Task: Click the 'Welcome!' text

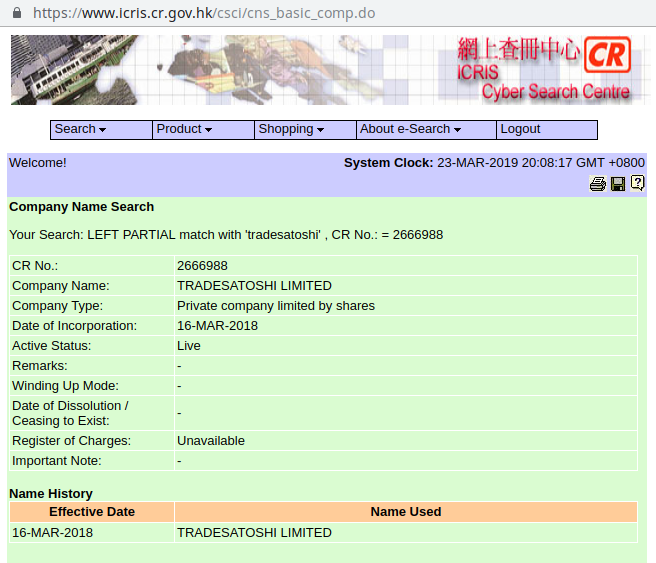Action: (x=38, y=163)
